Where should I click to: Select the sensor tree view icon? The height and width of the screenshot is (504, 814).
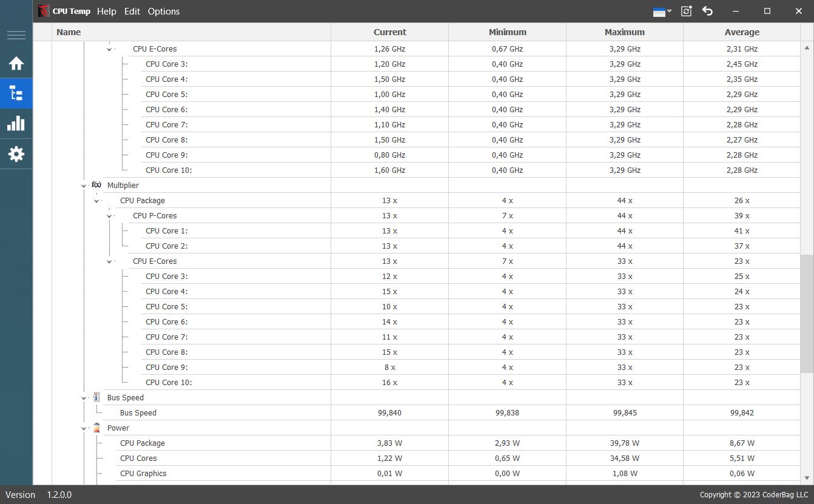point(16,93)
